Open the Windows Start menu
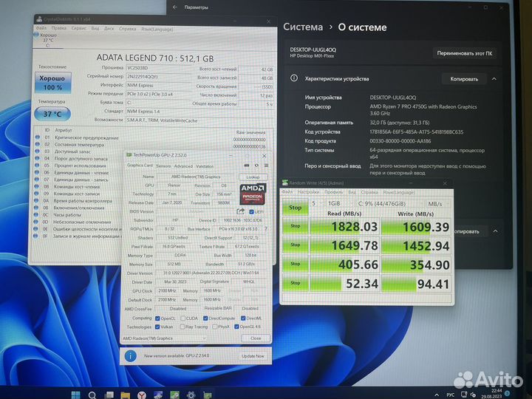 coord(75,395)
